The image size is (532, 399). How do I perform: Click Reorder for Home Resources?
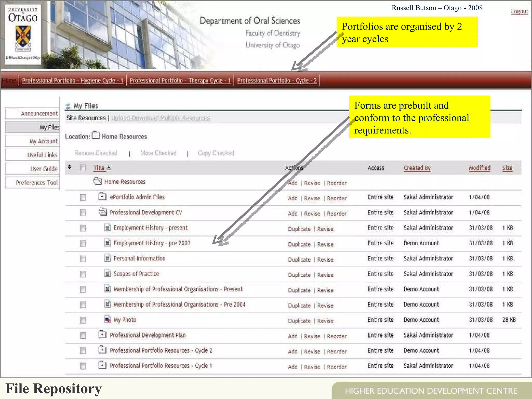(337, 183)
